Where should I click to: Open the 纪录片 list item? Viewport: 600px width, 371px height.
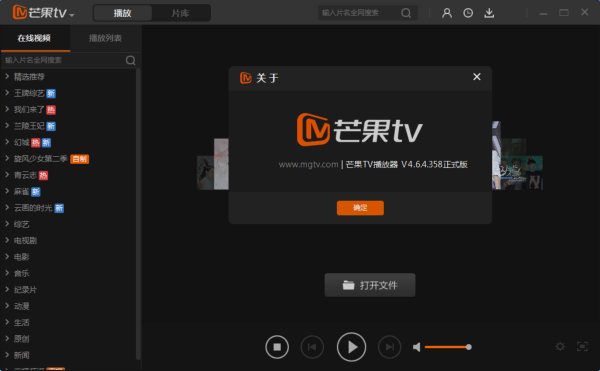25,290
